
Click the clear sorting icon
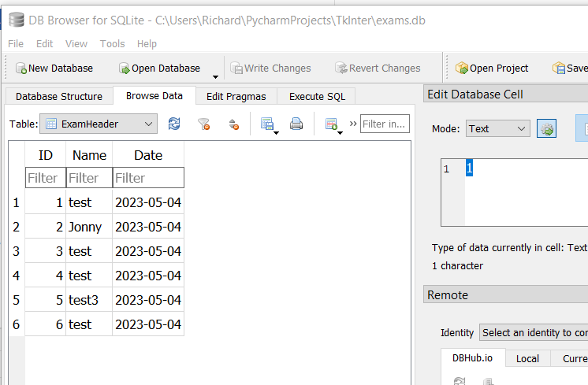pyautogui.click(x=233, y=124)
